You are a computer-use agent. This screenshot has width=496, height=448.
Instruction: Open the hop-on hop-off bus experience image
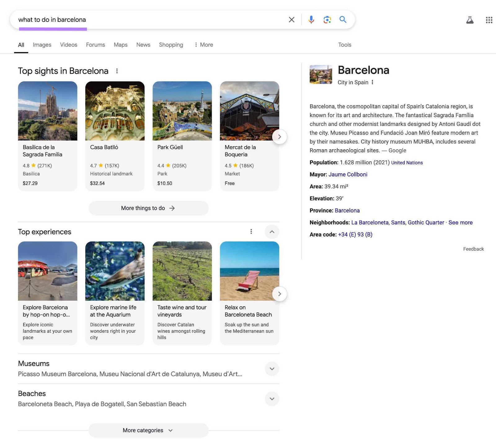tap(47, 271)
